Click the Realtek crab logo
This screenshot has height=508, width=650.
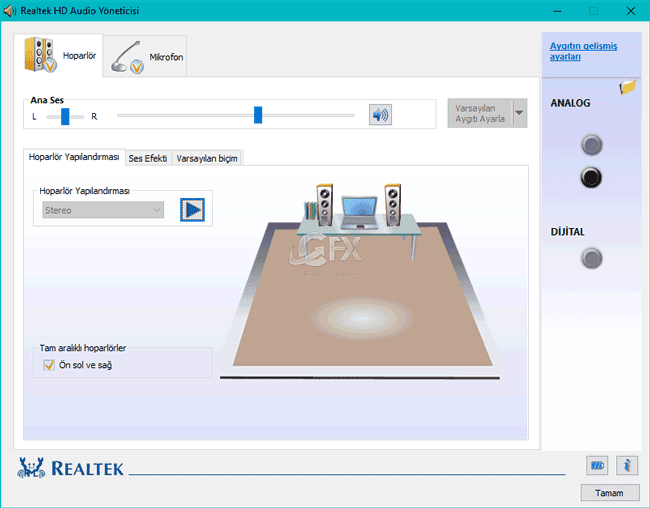31,468
